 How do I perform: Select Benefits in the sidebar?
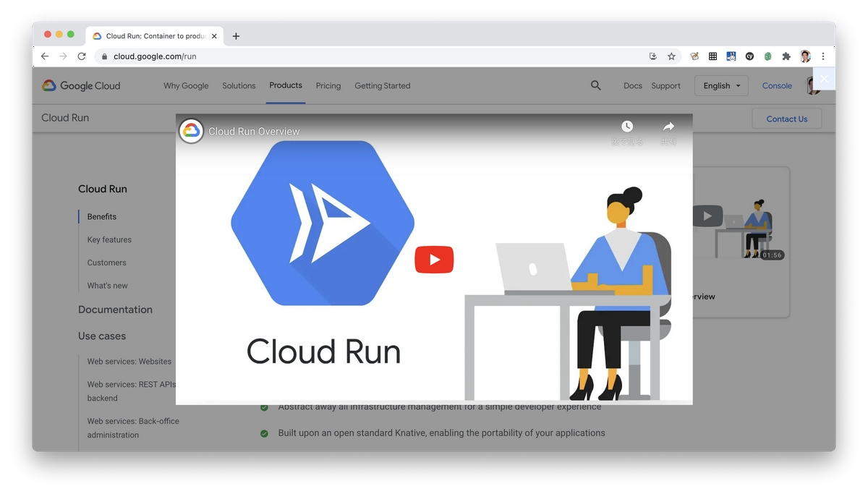tap(102, 216)
